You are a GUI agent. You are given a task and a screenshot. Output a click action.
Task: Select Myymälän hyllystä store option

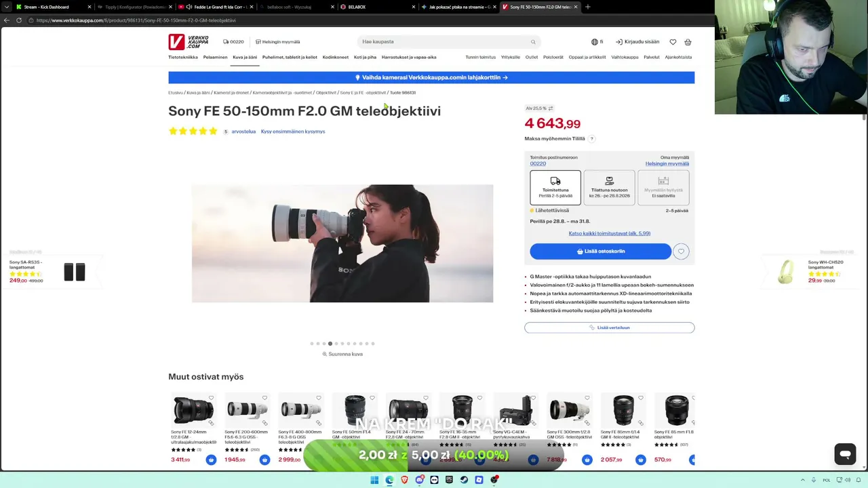[663, 188]
